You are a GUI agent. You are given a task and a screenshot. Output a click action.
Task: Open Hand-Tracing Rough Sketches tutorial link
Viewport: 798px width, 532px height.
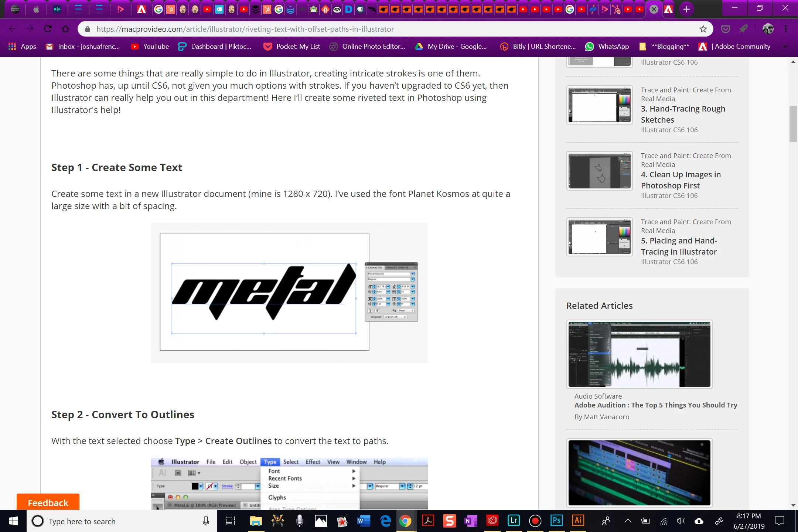tap(683, 114)
